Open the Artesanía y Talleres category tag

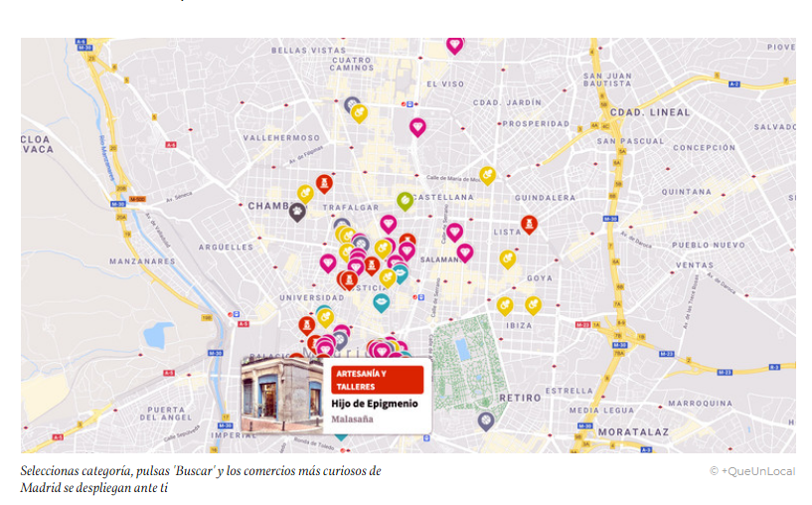click(x=378, y=380)
